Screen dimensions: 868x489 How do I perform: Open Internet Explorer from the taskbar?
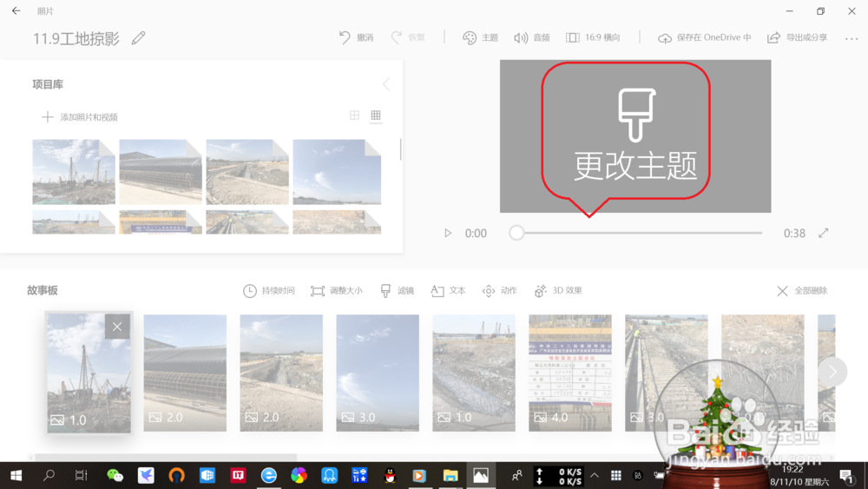(x=268, y=475)
